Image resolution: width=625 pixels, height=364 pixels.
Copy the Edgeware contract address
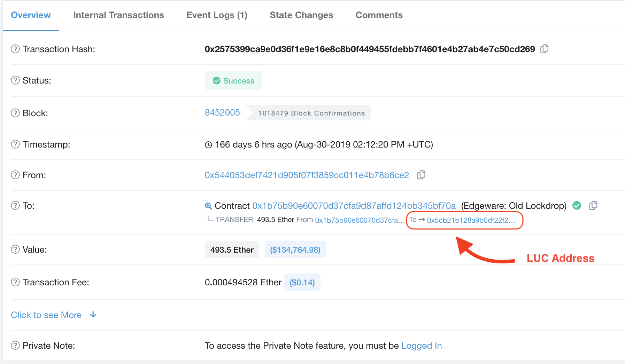[593, 205]
